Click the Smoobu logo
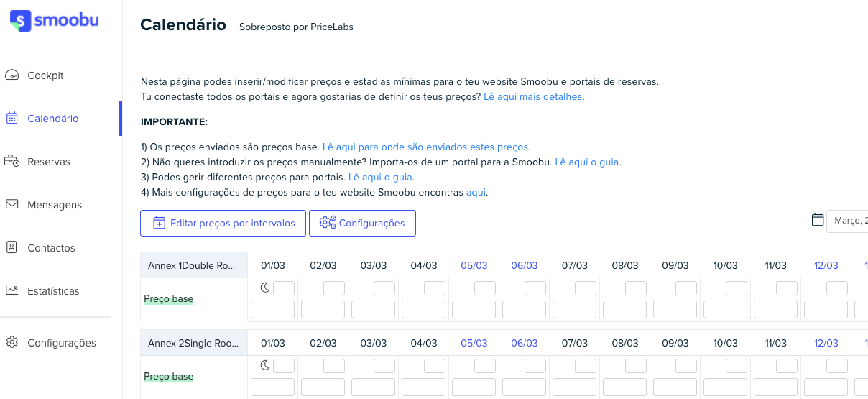 tap(55, 21)
